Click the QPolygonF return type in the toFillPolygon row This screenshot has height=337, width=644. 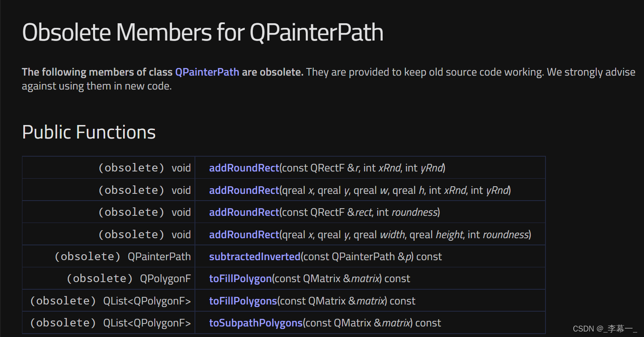pyautogui.click(x=165, y=279)
